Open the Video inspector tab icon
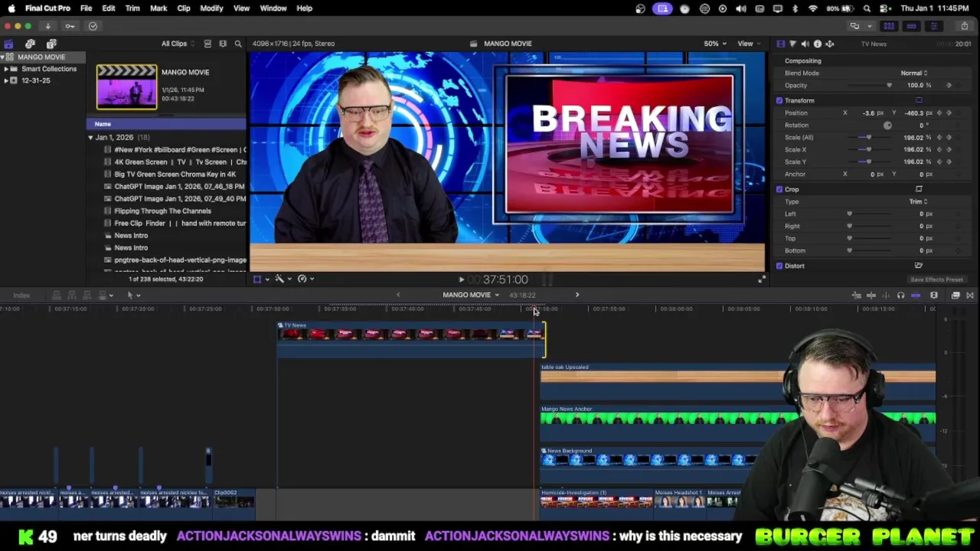The height and width of the screenshot is (551, 980). (x=780, y=44)
